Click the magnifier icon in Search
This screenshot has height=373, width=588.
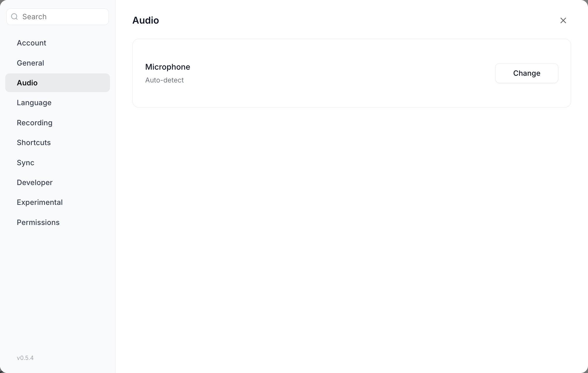pos(14,17)
